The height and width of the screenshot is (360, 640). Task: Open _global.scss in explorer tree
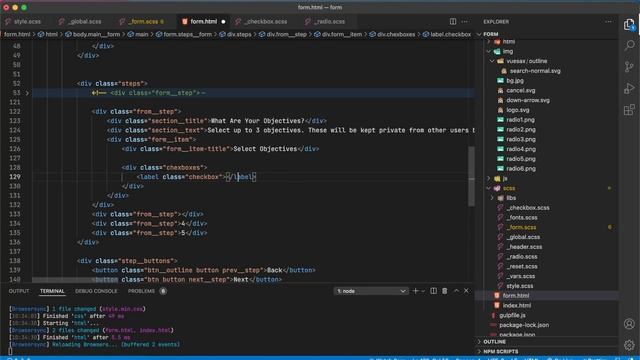523,237
